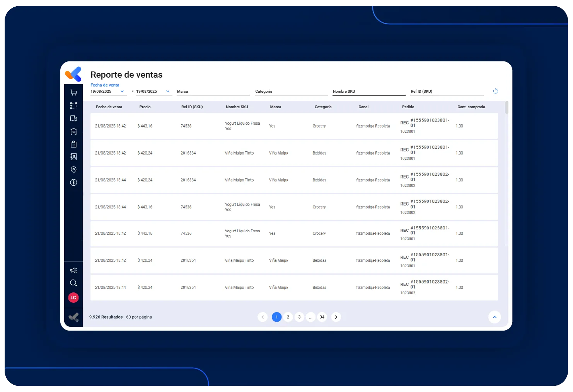This screenshot has height=392, width=573.
Task: Click the Canal column header
Action: [363, 107]
